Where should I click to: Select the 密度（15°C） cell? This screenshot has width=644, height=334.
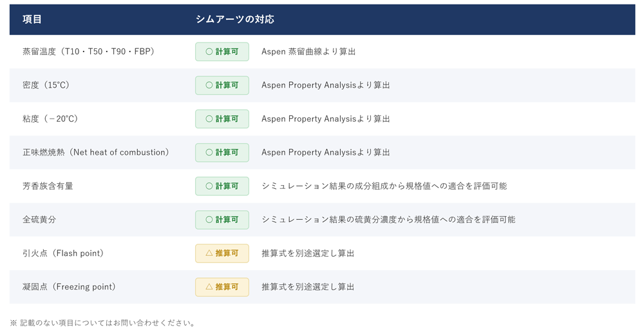[46, 85]
